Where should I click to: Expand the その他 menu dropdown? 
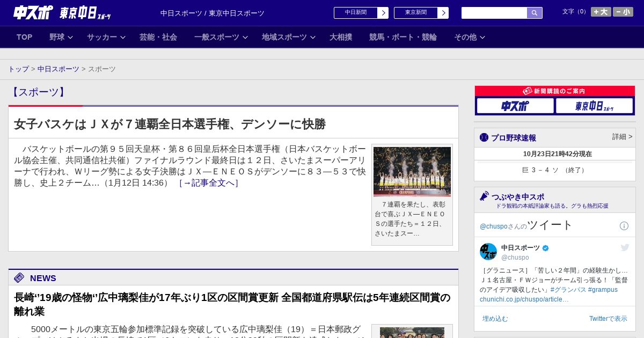470,37
